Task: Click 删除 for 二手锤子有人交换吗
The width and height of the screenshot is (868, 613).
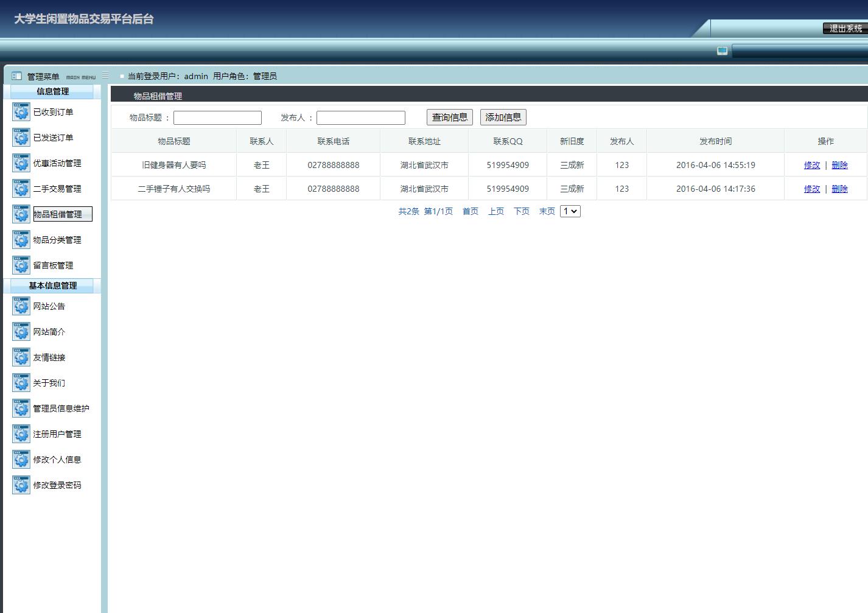Action: click(839, 189)
